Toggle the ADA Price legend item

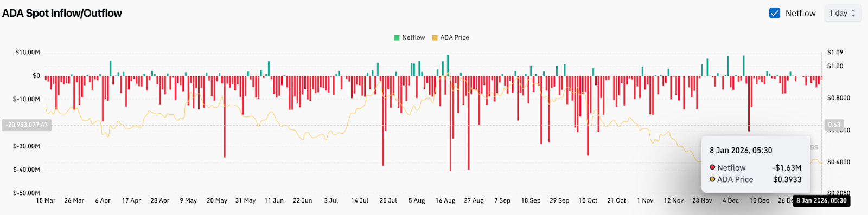[x=450, y=37]
